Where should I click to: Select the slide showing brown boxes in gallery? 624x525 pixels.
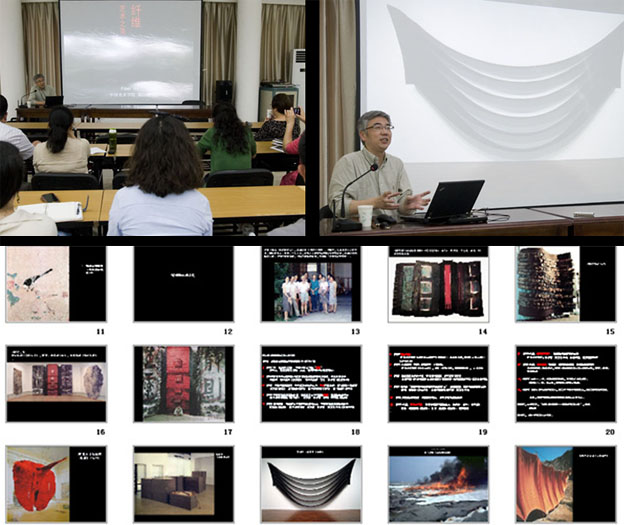click(183, 484)
